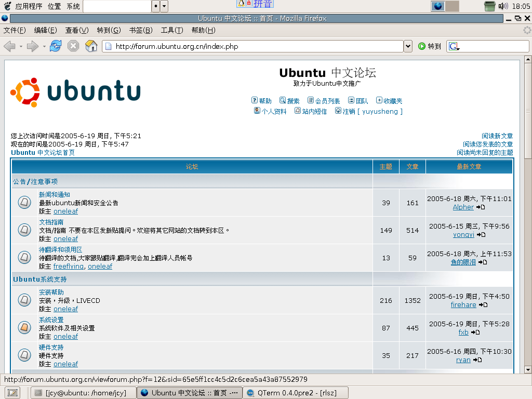This screenshot has width=532, height=399.
Task: Open the 工具(T) menu
Action: (172, 30)
